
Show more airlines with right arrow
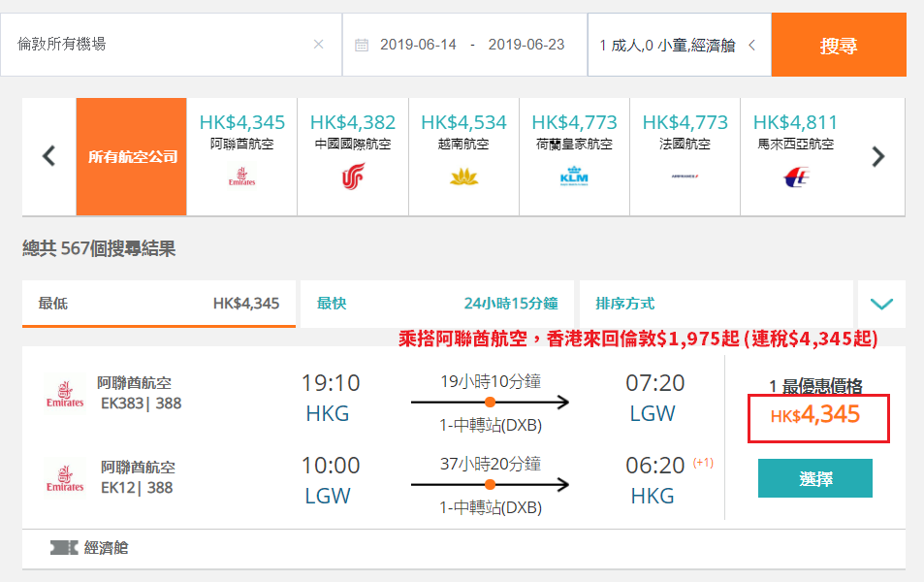pos(878,156)
